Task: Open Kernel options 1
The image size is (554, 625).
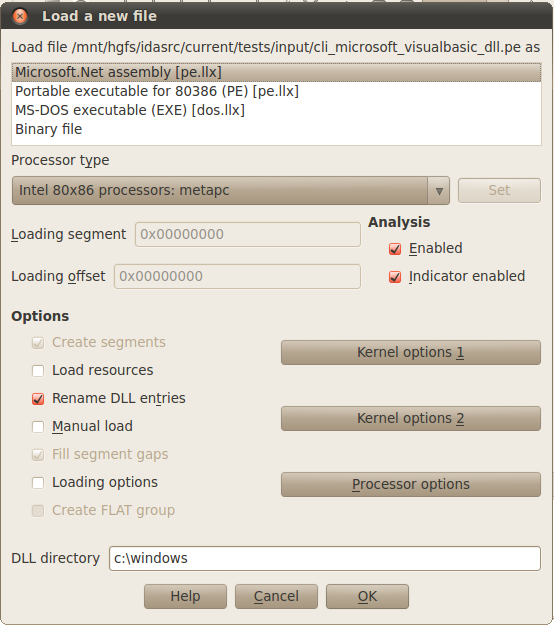Action: pos(411,352)
